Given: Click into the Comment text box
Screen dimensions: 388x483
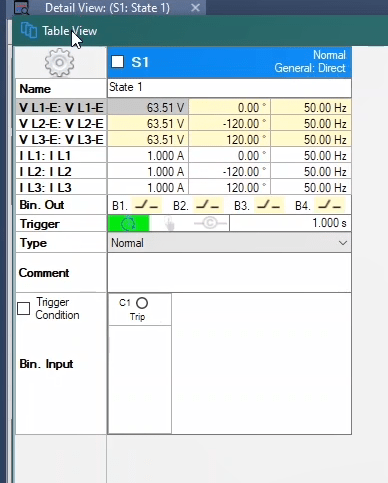Looking at the screenshot, I should (229, 273).
